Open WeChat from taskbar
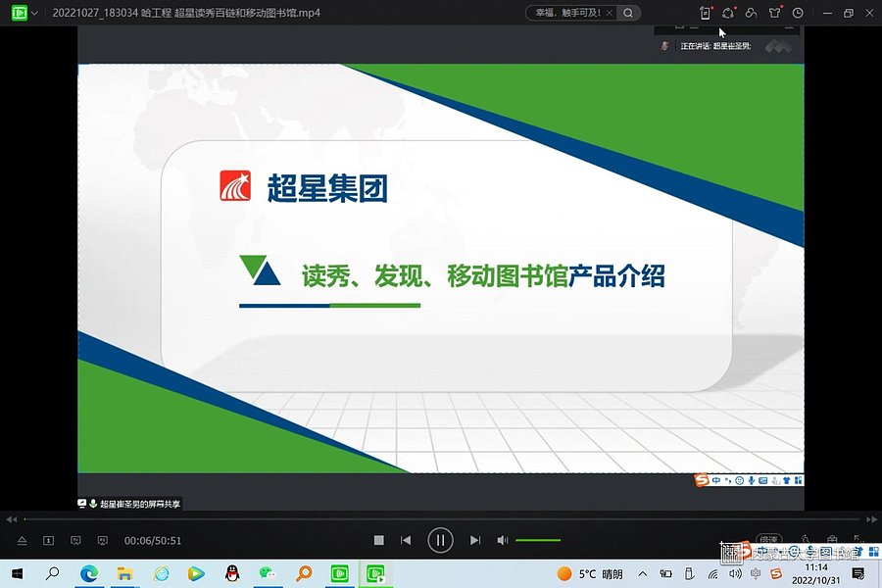 [268, 574]
